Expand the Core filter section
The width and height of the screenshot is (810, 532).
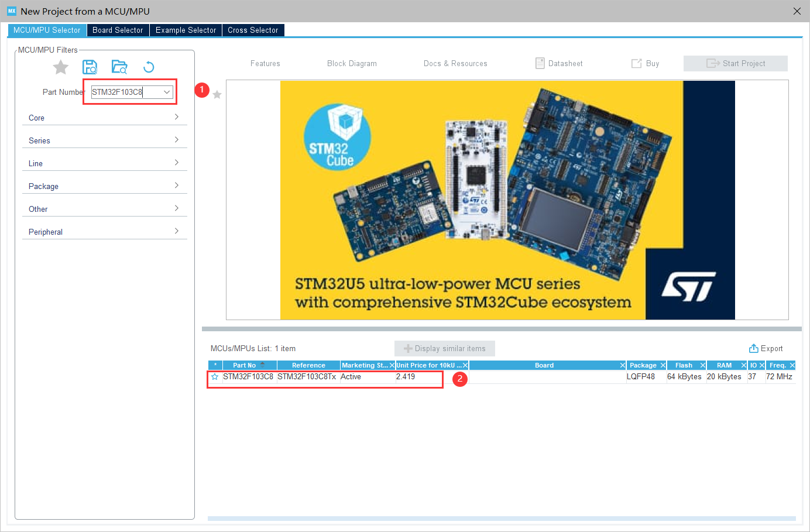104,118
